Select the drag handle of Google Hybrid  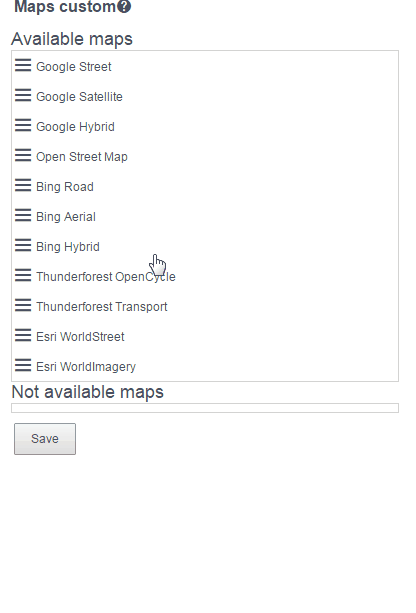[x=23, y=125]
